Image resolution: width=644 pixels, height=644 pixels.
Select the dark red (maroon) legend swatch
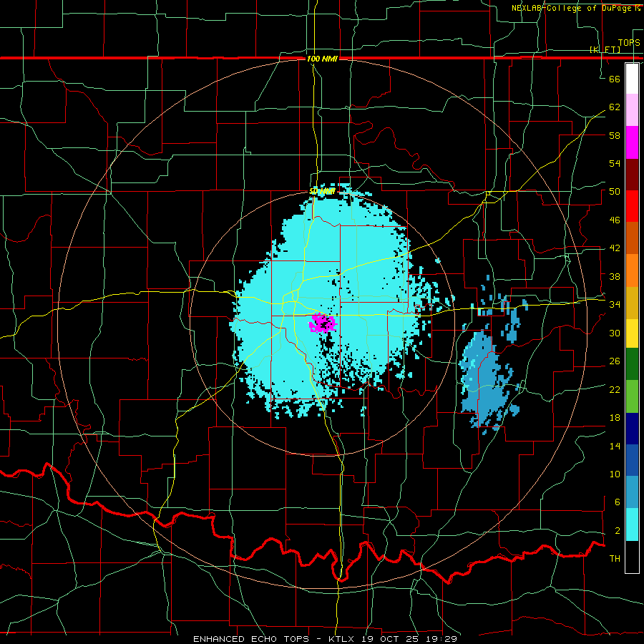(x=632, y=175)
